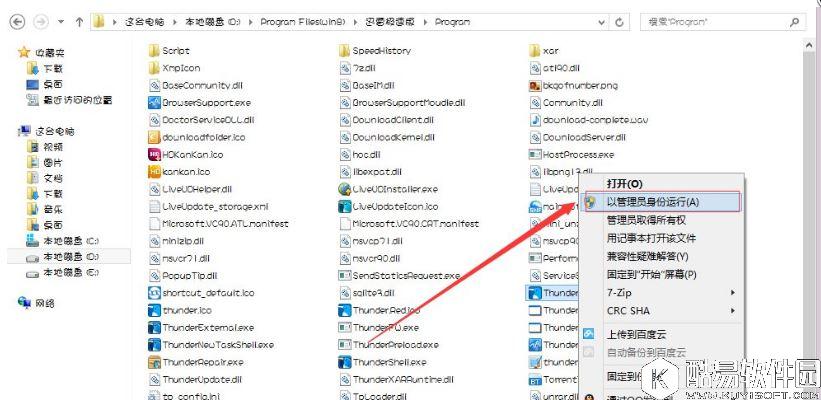Navigate to 迅雷极速版 in the breadcrumb
Viewport: 821px width, 400px height.
391,22
